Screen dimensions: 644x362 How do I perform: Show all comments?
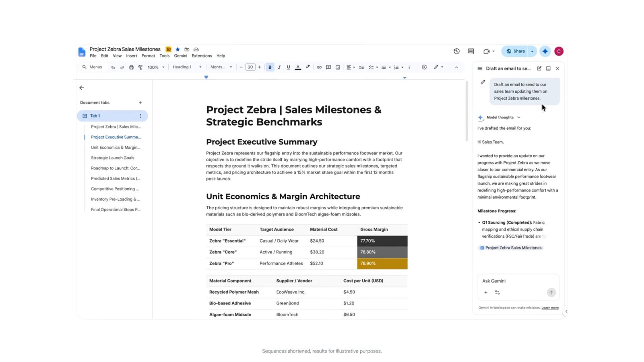471,51
